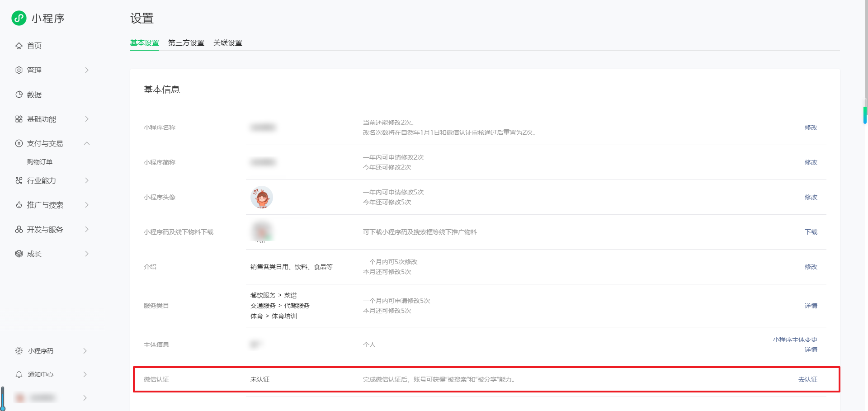Click the sparkle icon beside 小程序码
Screen dimensions: 868x411
[19, 351]
